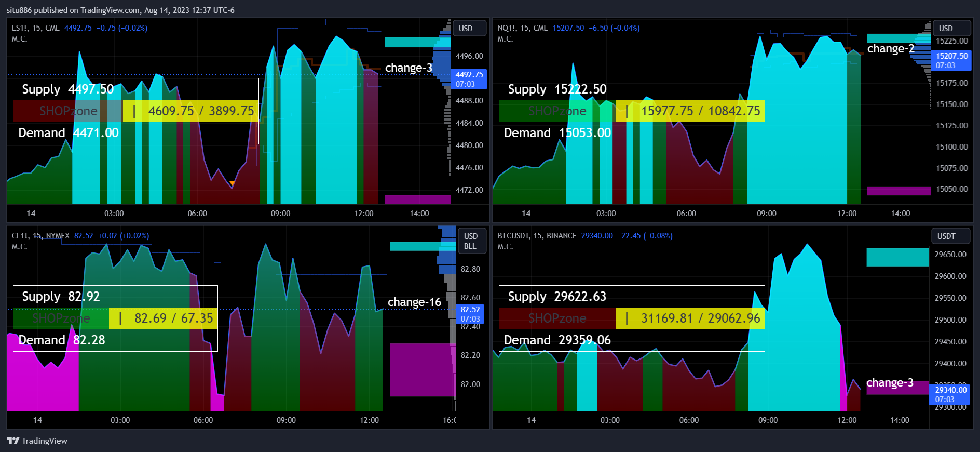Click the SHOPzone label in NQ1! chart
The width and height of the screenshot is (980, 452).
click(557, 111)
